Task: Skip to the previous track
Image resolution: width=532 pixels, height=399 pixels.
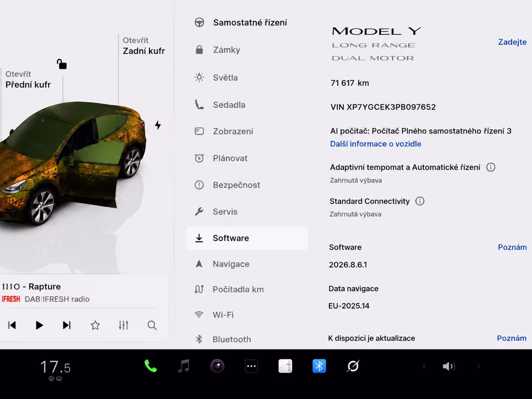Action: pyautogui.click(x=12, y=325)
